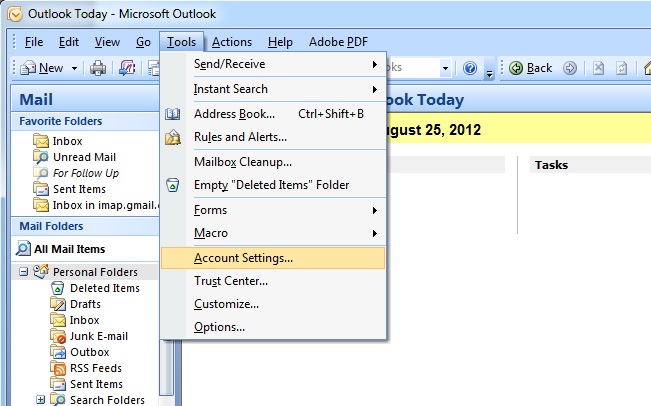Screen dimensions: 651x406
Task: Open the toolbar options overflow arrow
Action: click(489, 73)
